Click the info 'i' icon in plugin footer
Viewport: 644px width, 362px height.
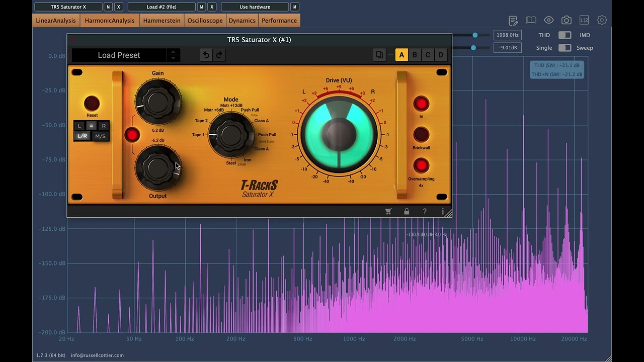[x=443, y=212]
